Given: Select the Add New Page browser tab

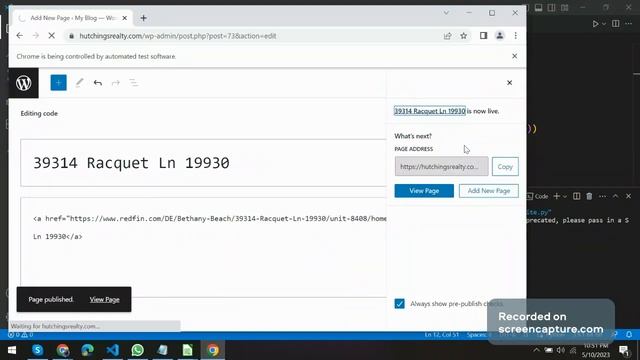Looking at the screenshot, I should pos(73,18).
